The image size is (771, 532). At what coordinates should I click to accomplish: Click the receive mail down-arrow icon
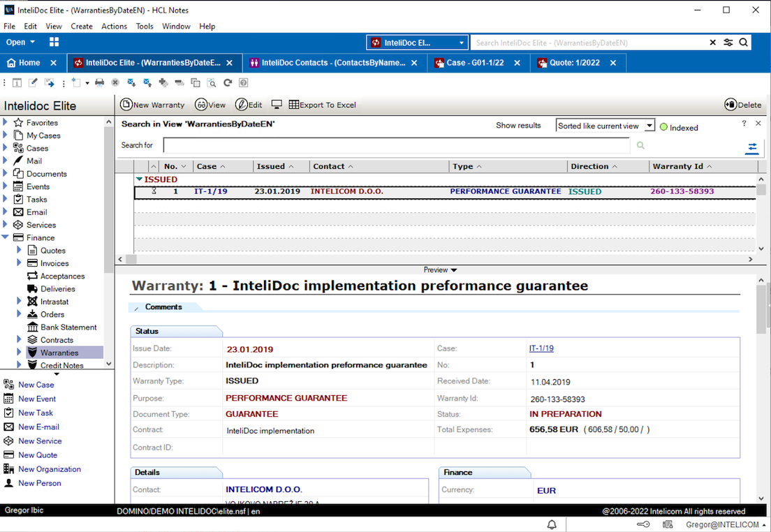(x=131, y=82)
